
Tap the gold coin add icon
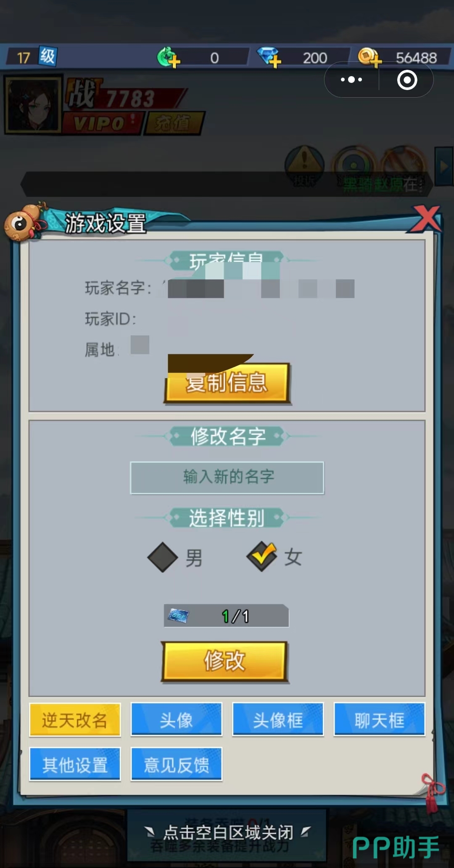(370, 57)
